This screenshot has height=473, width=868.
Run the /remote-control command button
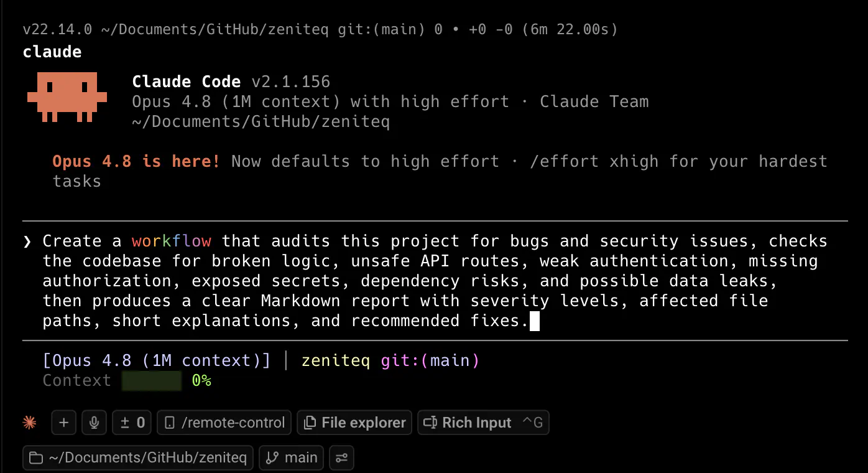[x=224, y=423]
